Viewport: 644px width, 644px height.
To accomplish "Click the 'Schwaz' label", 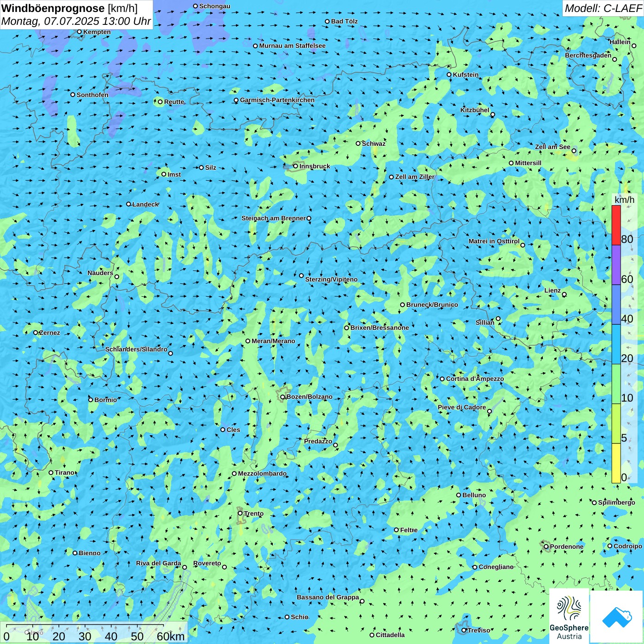I will pyautogui.click(x=374, y=144).
